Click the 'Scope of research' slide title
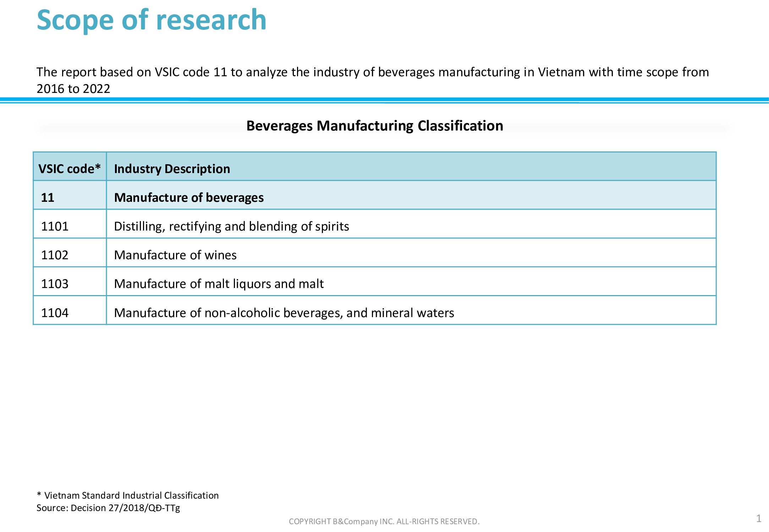Viewport: 769px width, 532px height. click(152, 20)
